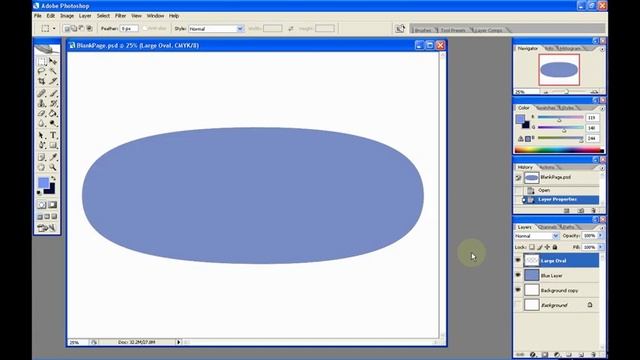Select the Healing Brush tool
The height and width of the screenshot is (360, 640).
(42, 93)
